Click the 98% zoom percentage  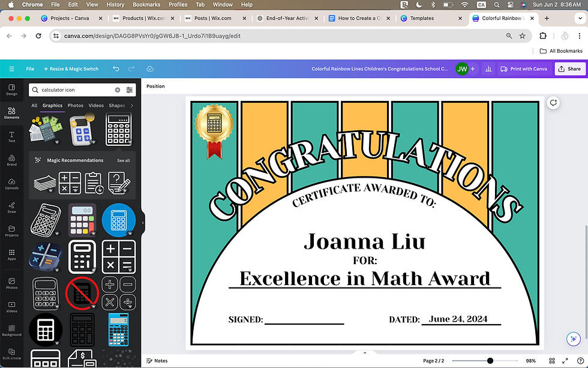tap(530, 361)
